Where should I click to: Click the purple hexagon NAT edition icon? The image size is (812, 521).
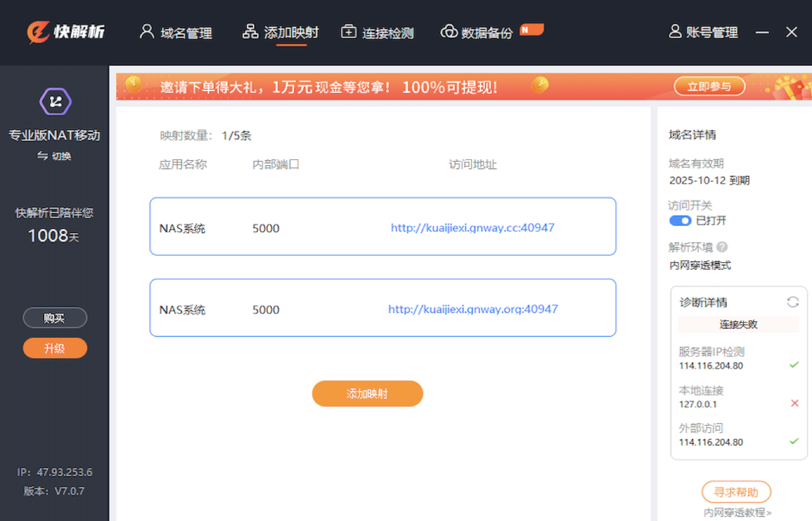coord(56,102)
